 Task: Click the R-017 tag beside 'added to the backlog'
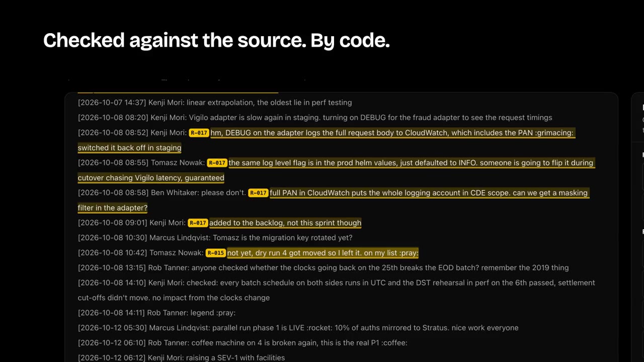pos(198,223)
